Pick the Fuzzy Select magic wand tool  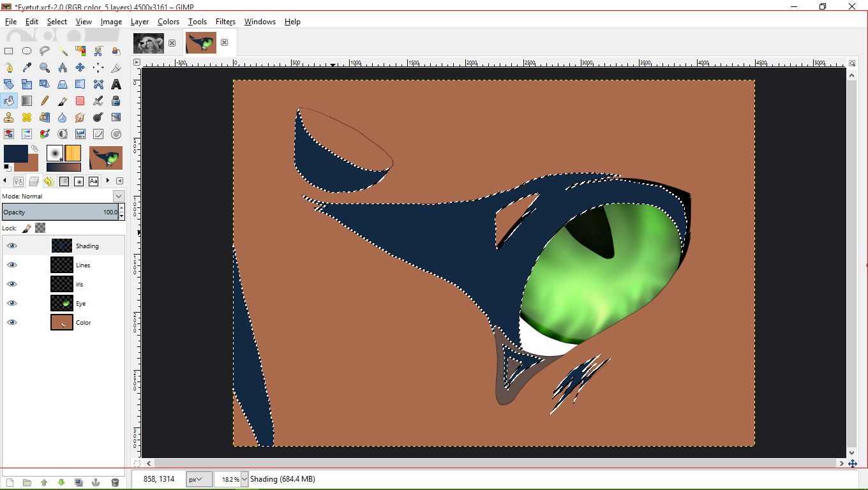(x=63, y=51)
